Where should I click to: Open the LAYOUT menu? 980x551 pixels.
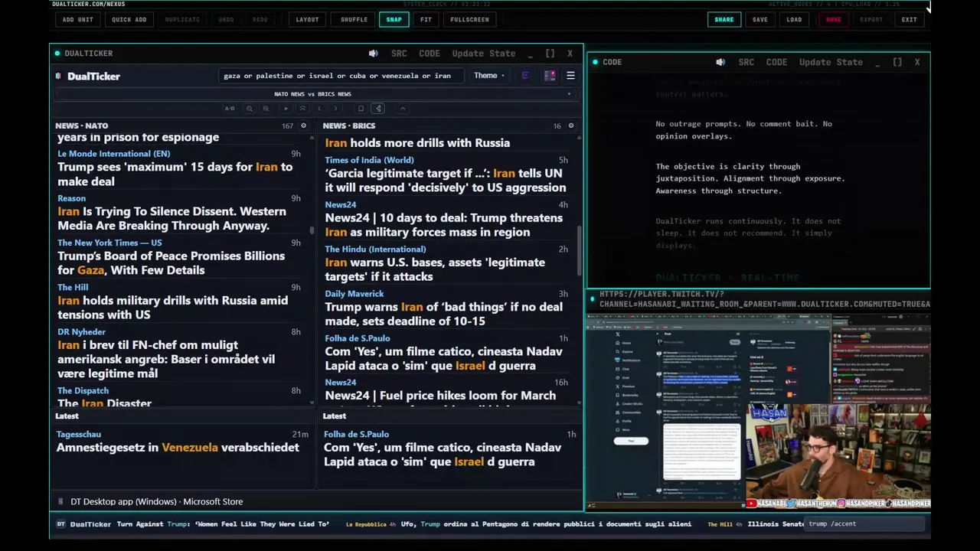(307, 19)
